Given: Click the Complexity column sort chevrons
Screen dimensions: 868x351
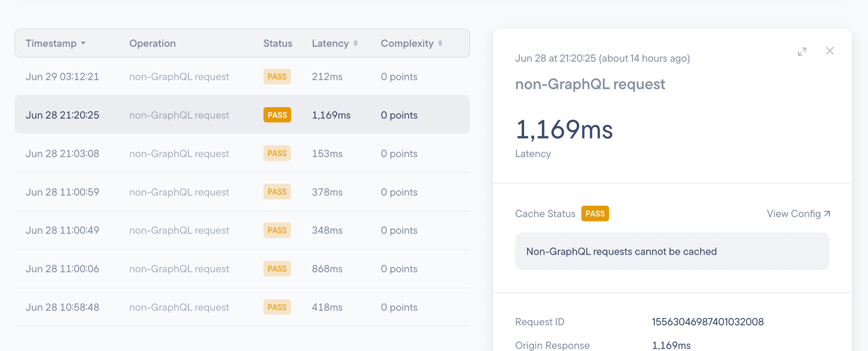Looking at the screenshot, I should pyautogui.click(x=440, y=43).
